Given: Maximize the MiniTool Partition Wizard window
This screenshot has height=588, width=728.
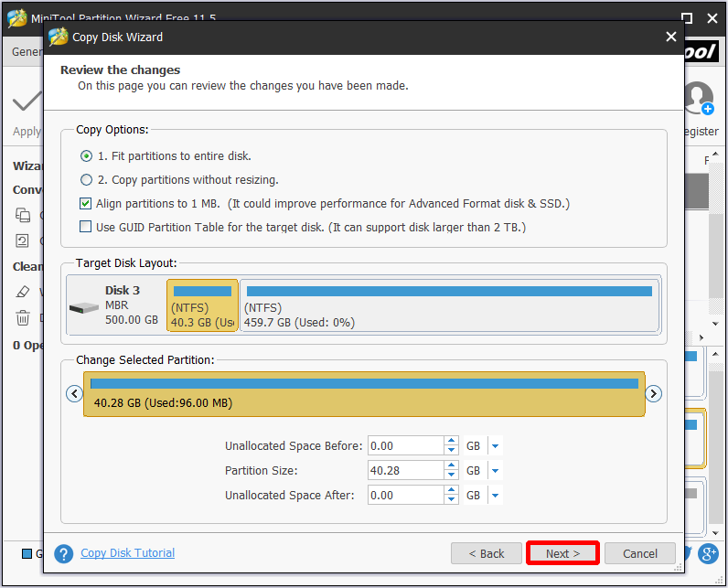Looking at the screenshot, I should pyautogui.click(x=687, y=18).
